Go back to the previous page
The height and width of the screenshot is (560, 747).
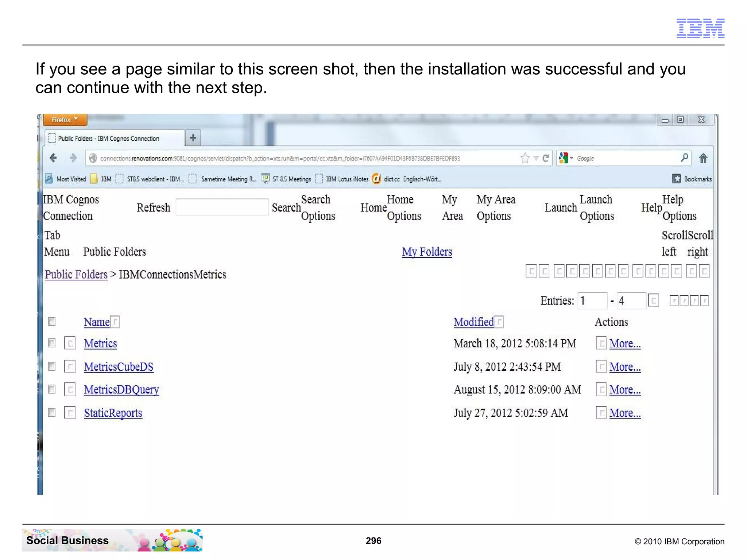[x=53, y=158]
